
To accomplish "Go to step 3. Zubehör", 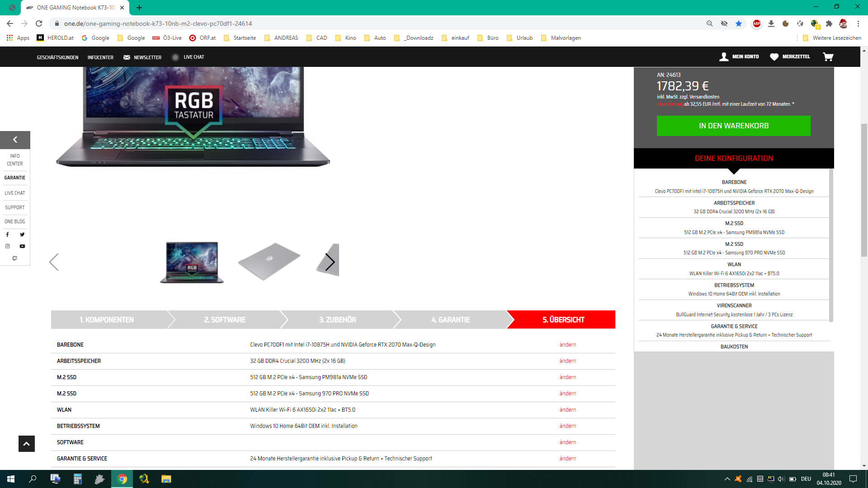I will point(338,320).
